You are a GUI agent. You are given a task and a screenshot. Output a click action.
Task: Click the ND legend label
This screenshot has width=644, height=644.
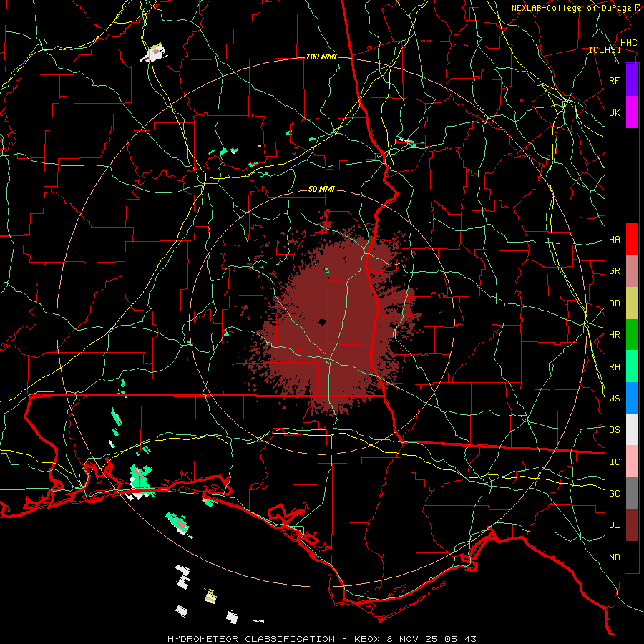pyautogui.click(x=615, y=557)
